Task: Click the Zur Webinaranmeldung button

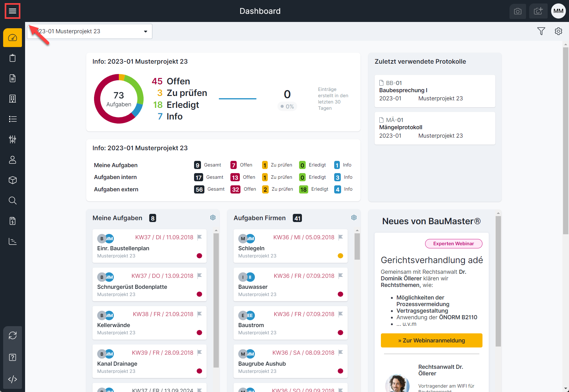Action: pos(431,340)
